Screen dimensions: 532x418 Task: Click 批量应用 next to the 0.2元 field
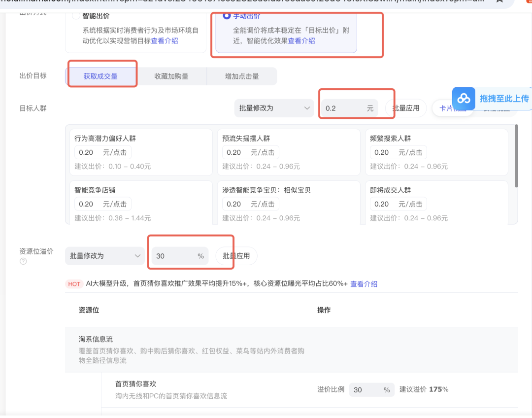(405, 108)
